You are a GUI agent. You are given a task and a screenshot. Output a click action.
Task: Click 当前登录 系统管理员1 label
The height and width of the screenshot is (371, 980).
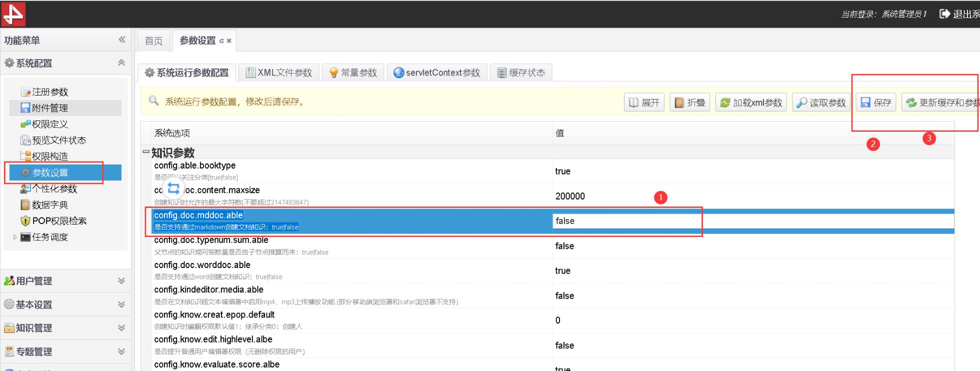[884, 14]
